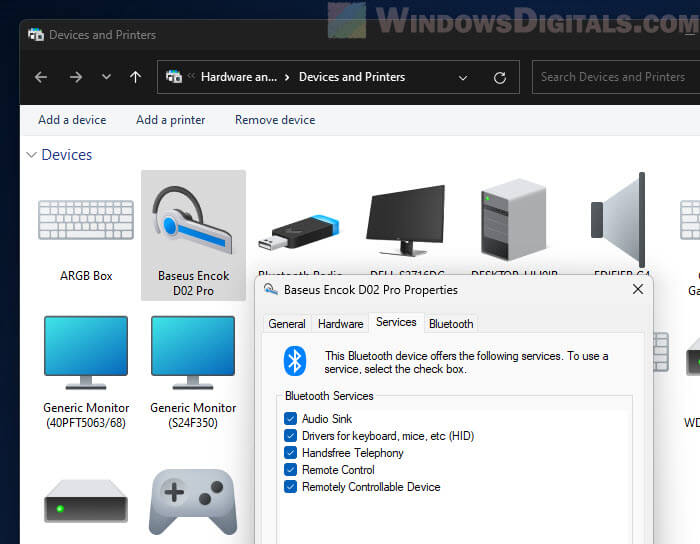Close the Baseus Encok D02 Pro Properties dialog
This screenshot has width=700, height=544.
click(638, 289)
